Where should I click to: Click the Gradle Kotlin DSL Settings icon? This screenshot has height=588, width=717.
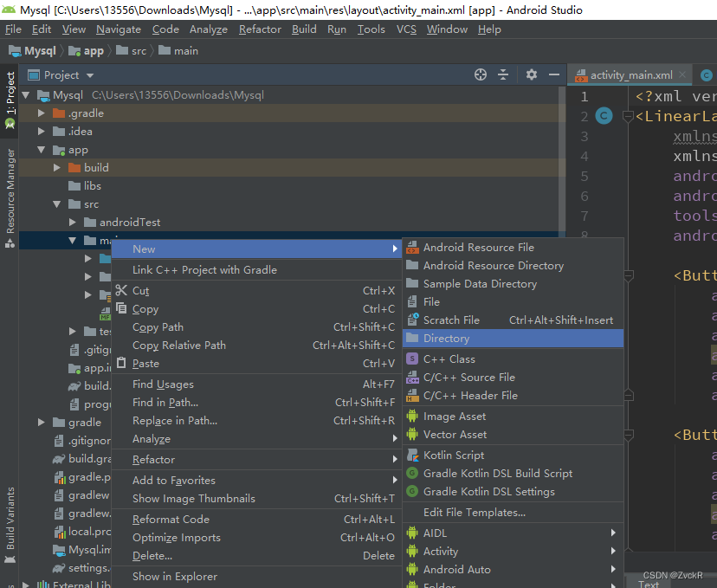tap(412, 491)
